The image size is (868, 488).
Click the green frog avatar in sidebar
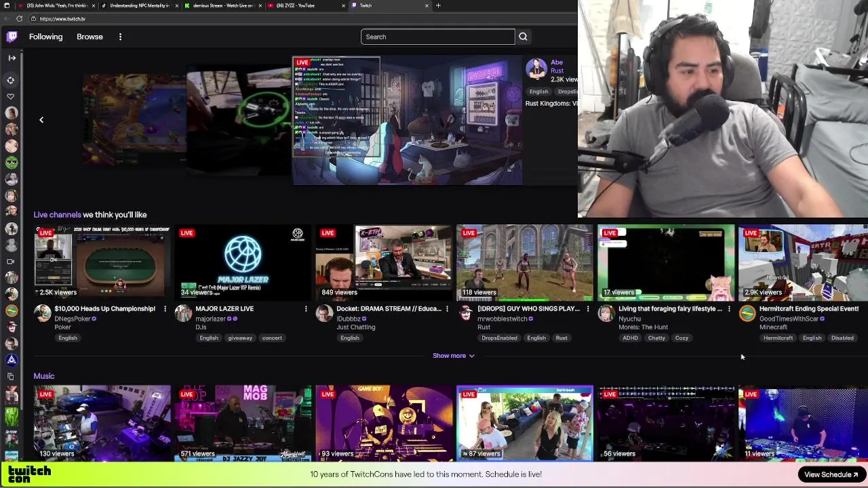point(11,162)
